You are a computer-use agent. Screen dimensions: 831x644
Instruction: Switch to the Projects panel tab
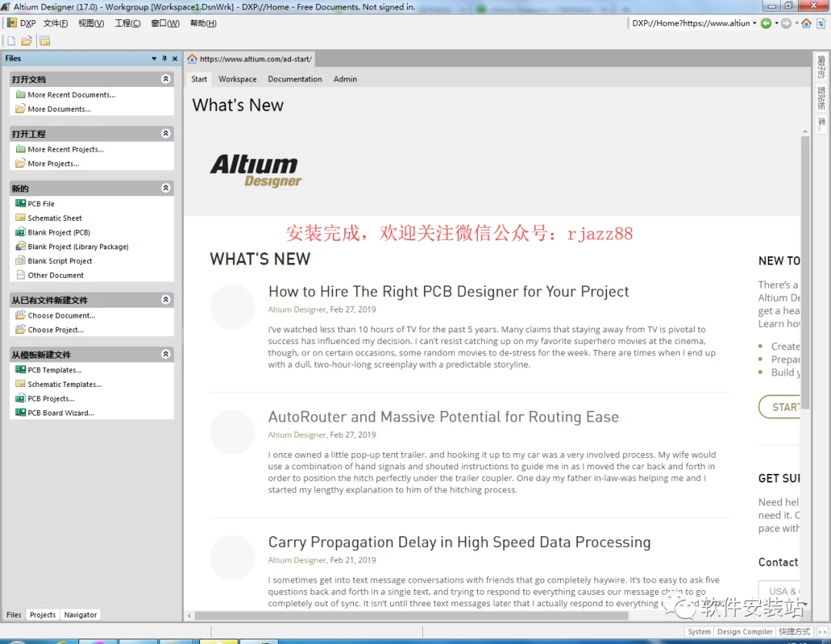tap(42, 615)
